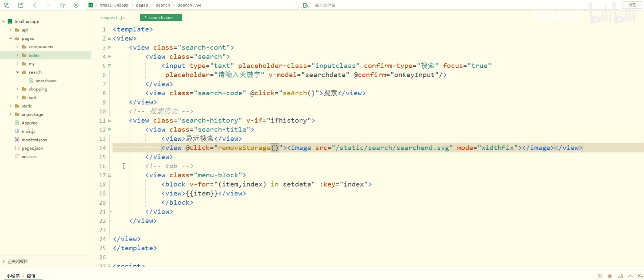Fold the search-cont view at line 3
This screenshot has width=644, height=280.
click(x=109, y=47)
